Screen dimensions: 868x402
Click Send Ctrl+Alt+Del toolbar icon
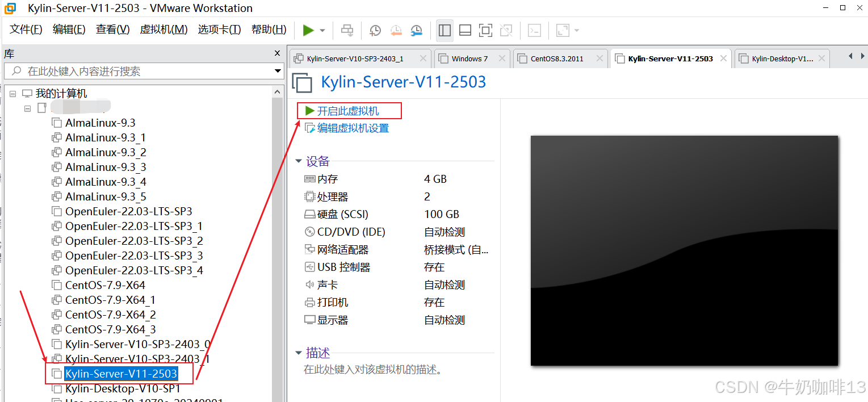pos(347,30)
